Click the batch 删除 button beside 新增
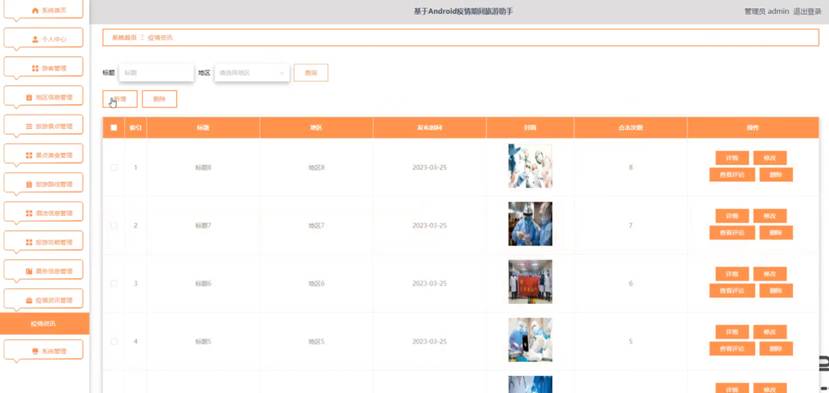 159,99
